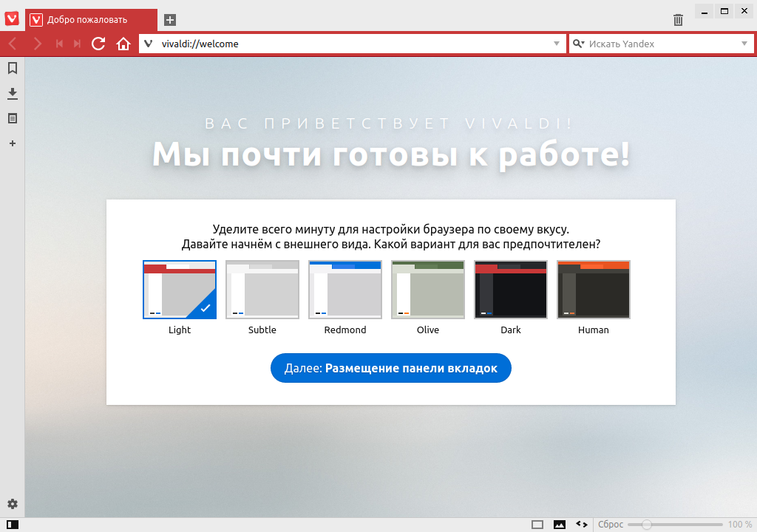Open Vivaldi Settings via the gear icon
This screenshot has height=532, width=757.
(x=12, y=503)
